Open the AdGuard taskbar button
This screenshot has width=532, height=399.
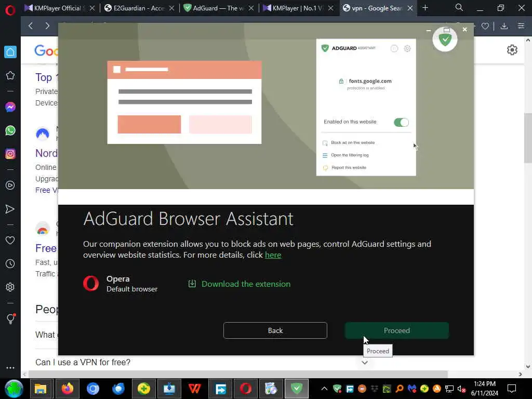pos(297,389)
